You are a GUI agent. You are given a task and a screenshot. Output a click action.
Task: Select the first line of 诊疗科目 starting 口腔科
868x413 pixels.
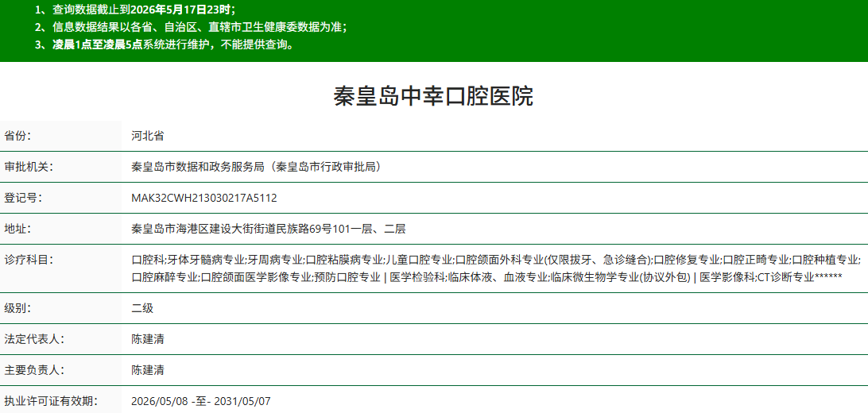point(496,259)
